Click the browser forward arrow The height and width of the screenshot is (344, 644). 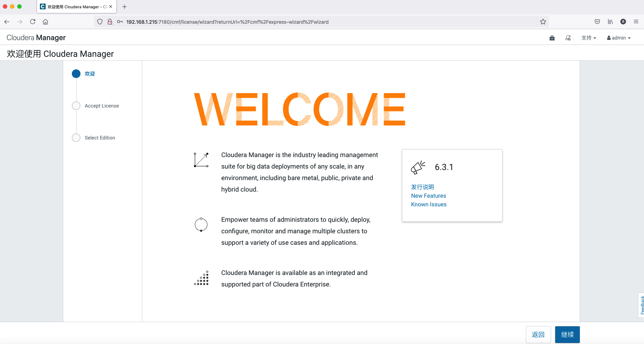[x=20, y=22]
